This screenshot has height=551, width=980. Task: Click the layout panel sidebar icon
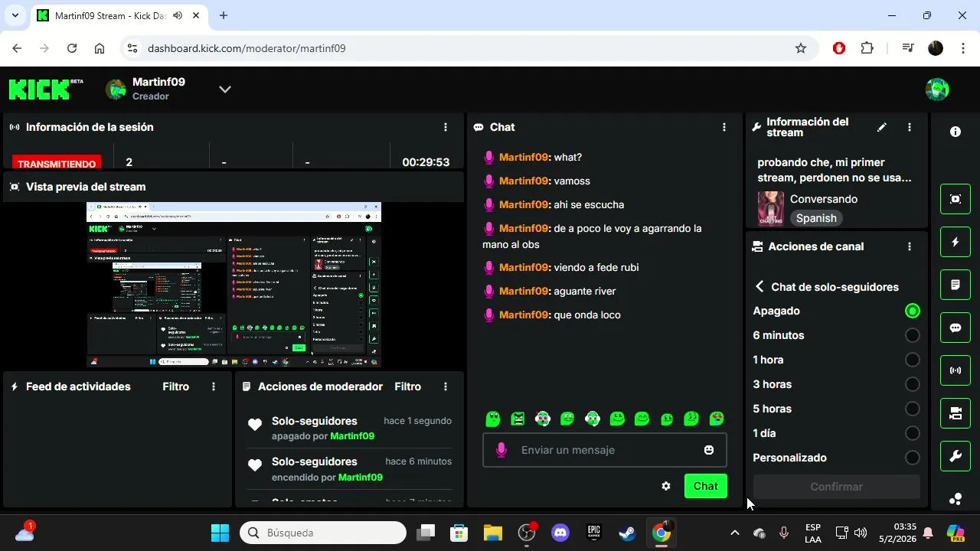click(x=955, y=413)
